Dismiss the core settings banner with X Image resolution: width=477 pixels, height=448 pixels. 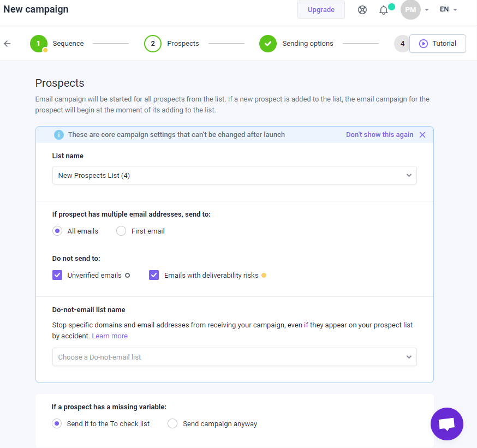(x=422, y=135)
